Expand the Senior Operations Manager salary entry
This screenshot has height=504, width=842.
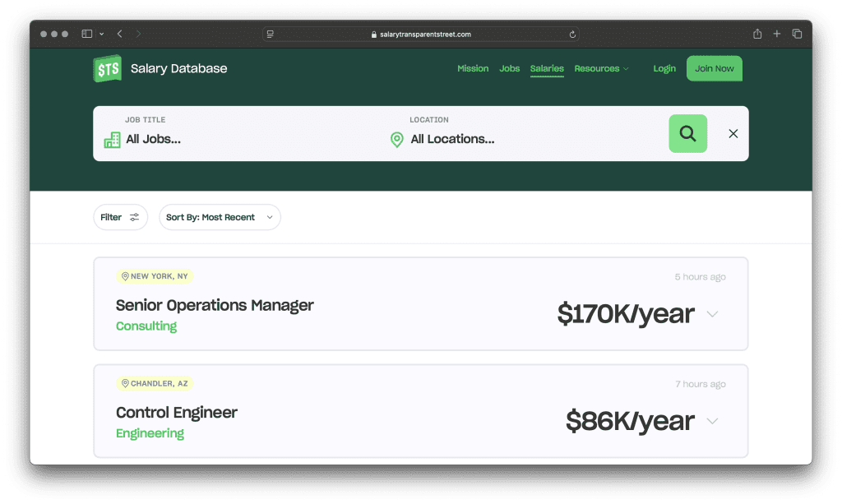[712, 314]
